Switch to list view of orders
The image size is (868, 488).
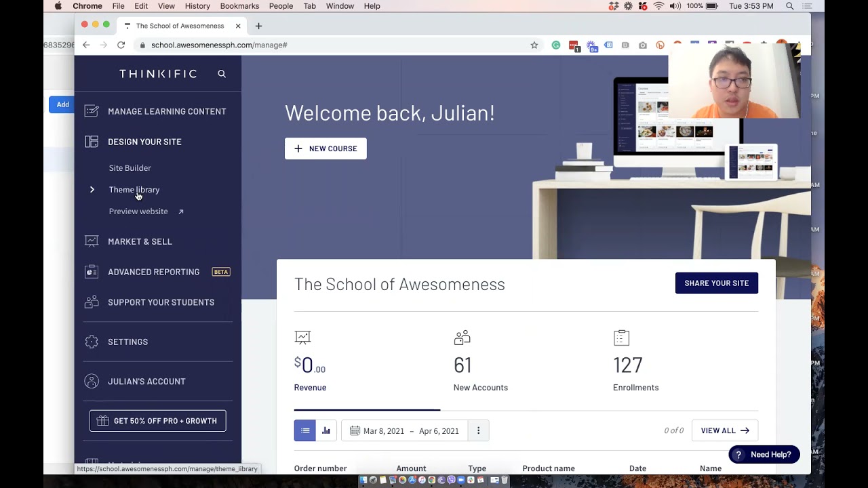click(305, 430)
